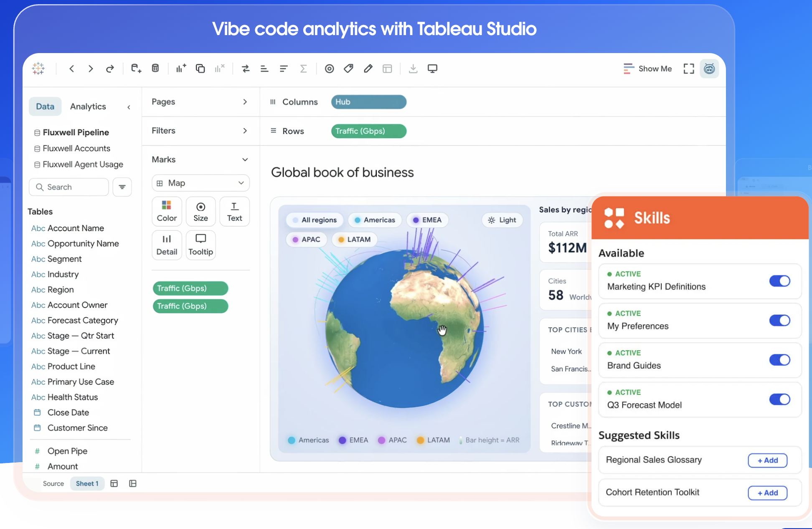Click the Text marks button
Screen dimensions: 812x529
pos(235,211)
